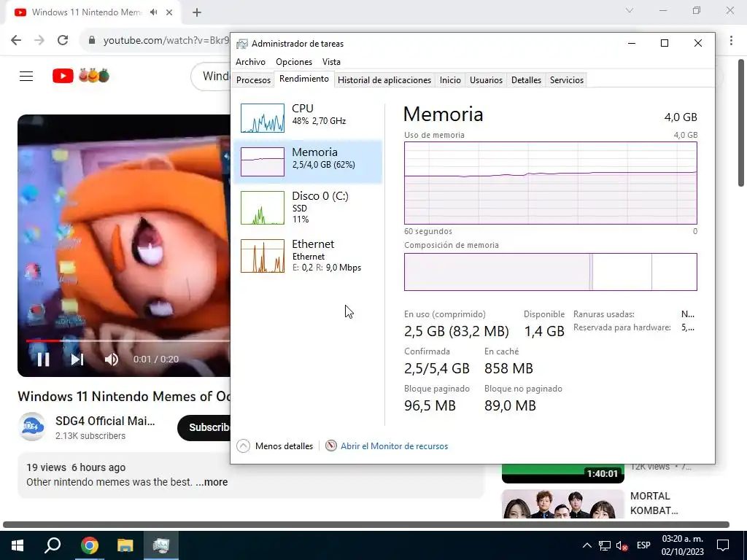
Task: Click Chrome forward navigation arrow
Action: pyautogui.click(x=39, y=40)
